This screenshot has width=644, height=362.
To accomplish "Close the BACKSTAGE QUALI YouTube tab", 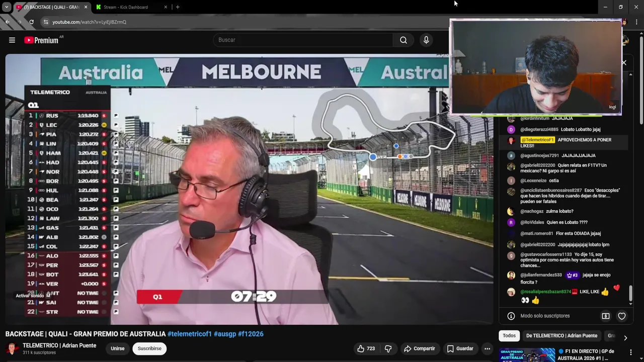I will [86, 7].
